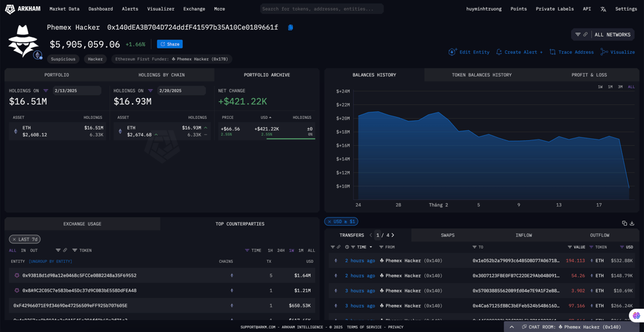The width and height of the screenshot is (644, 332).
Task: Click the Create Alert bell icon
Action: (499, 52)
